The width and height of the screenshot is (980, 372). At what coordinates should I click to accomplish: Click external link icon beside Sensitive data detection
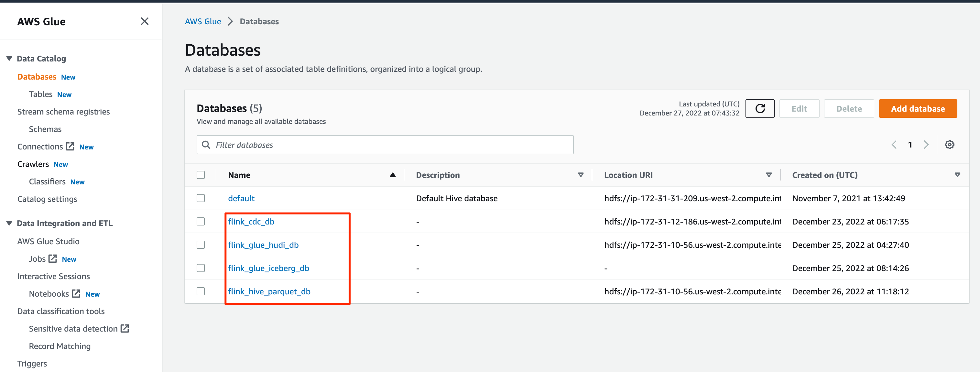(125, 328)
